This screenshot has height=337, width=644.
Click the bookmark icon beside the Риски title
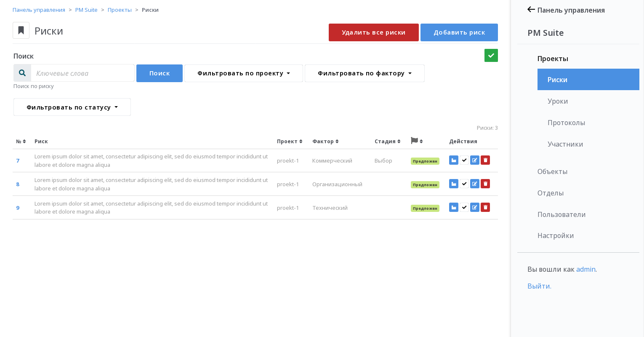click(21, 30)
